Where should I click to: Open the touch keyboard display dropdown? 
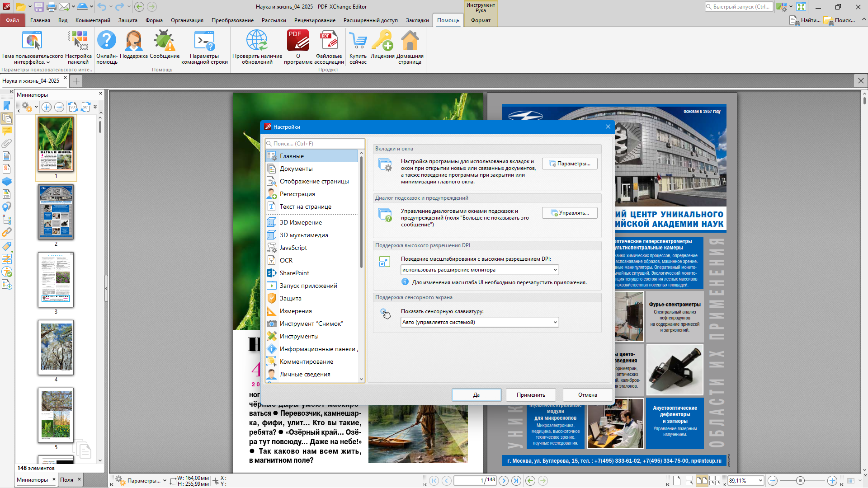555,322
